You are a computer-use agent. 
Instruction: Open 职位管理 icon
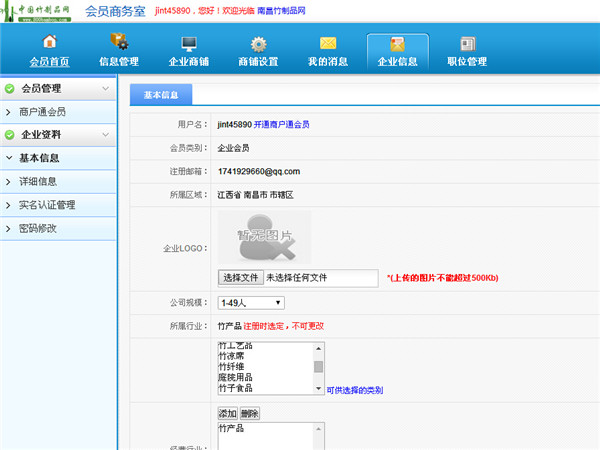coord(467,43)
